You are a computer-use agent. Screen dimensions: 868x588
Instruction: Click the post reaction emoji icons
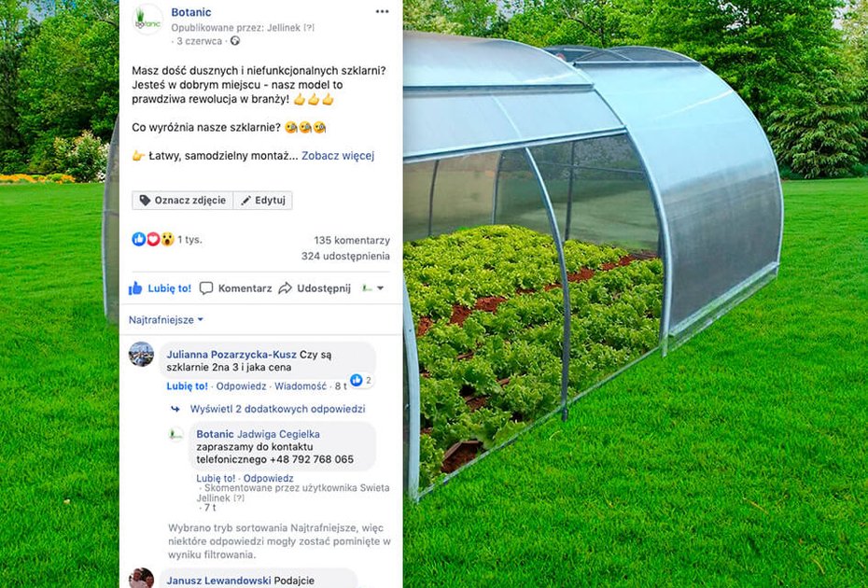[x=153, y=239]
